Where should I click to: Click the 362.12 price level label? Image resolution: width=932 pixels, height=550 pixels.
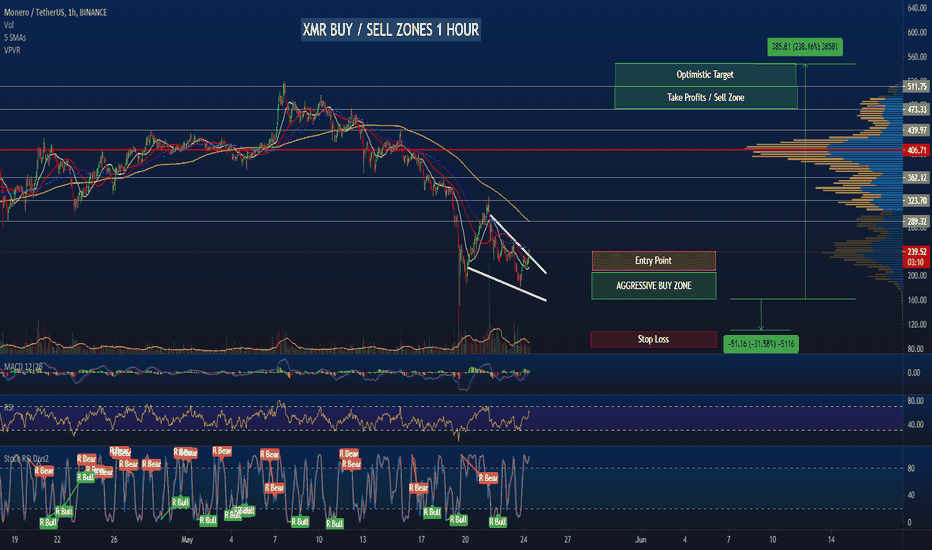916,178
